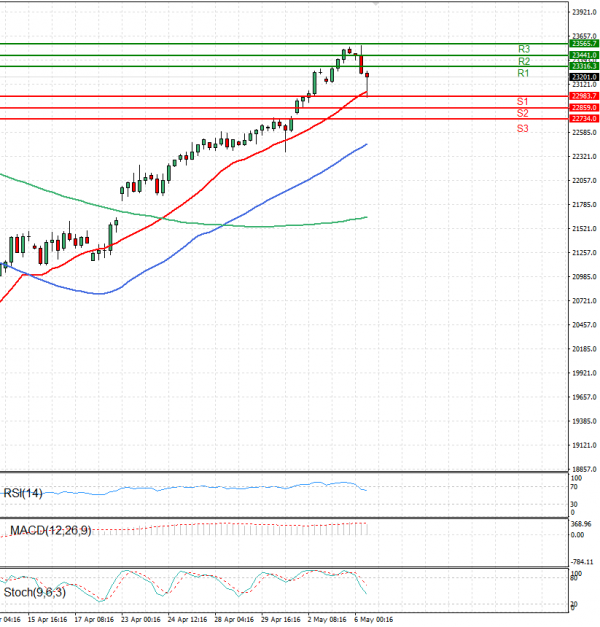The width and height of the screenshot is (600, 627).
Task: Select the red 22859.0 price tag
Action: (x=584, y=108)
